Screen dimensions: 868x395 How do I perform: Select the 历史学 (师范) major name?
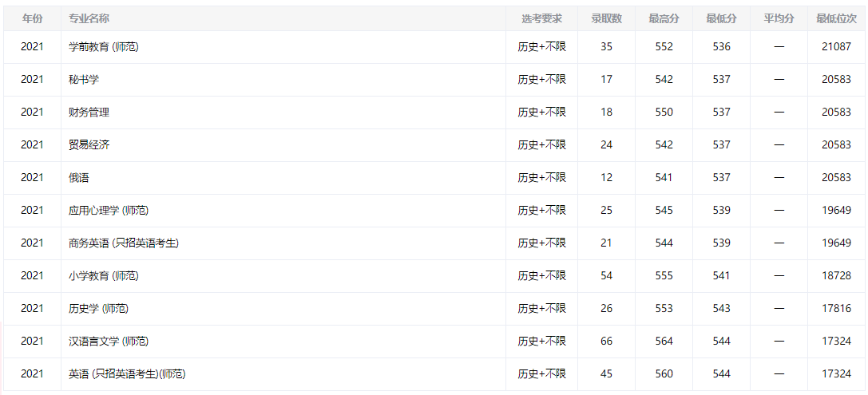point(98,309)
